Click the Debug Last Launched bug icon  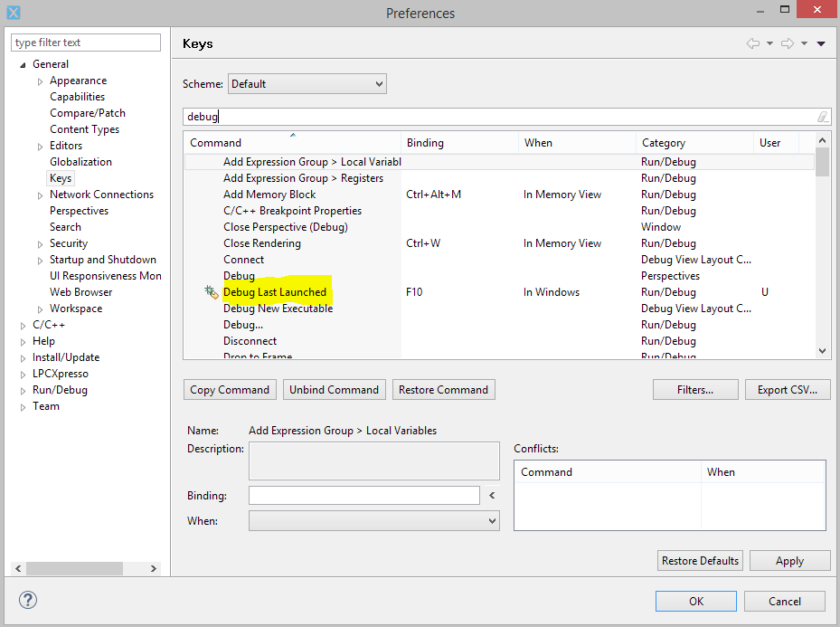[211, 292]
